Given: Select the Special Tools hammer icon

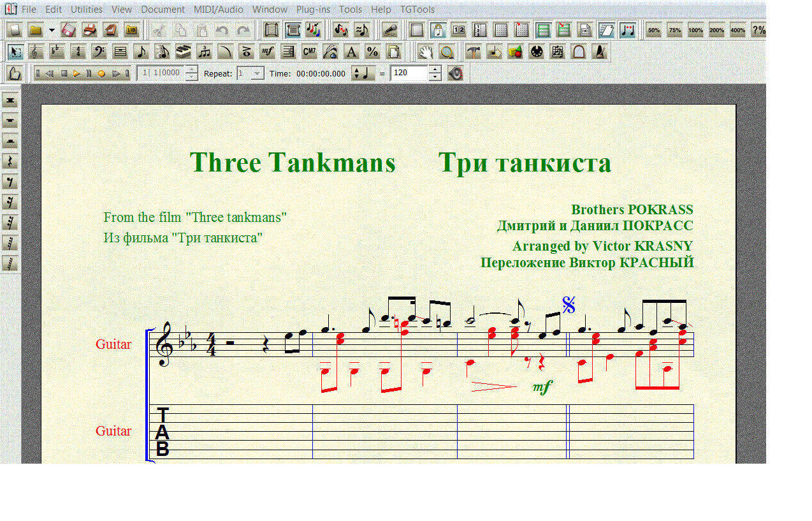Looking at the screenshot, I should pyautogui.click(x=472, y=52).
